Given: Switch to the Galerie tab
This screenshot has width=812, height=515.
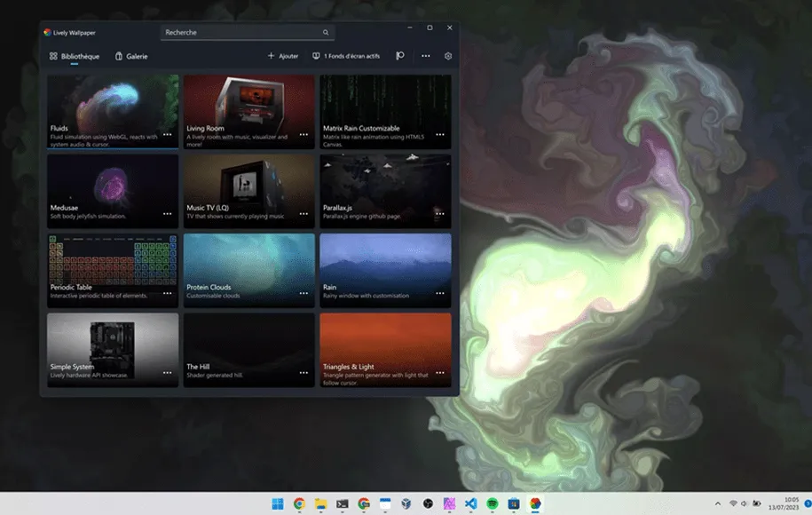Looking at the screenshot, I should (x=131, y=56).
